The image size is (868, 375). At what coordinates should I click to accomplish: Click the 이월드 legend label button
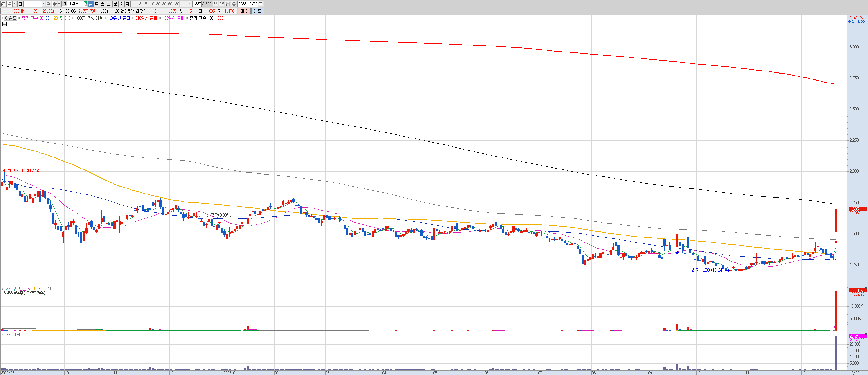(x=10, y=18)
